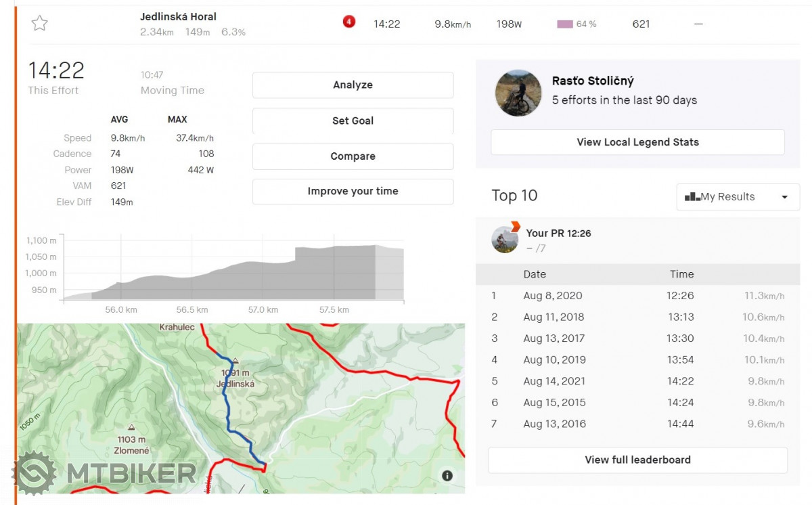Click the purple 64 % heart rate bar

[x=565, y=24]
